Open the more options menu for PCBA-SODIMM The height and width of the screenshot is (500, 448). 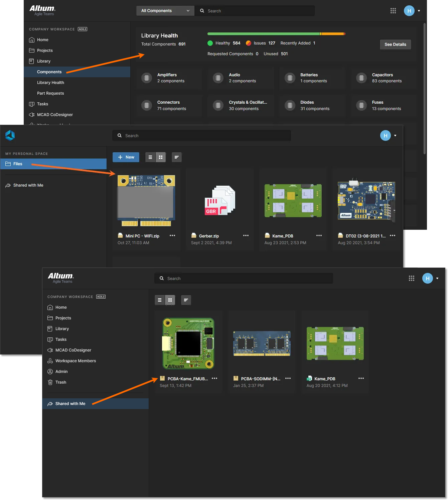[288, 379]
